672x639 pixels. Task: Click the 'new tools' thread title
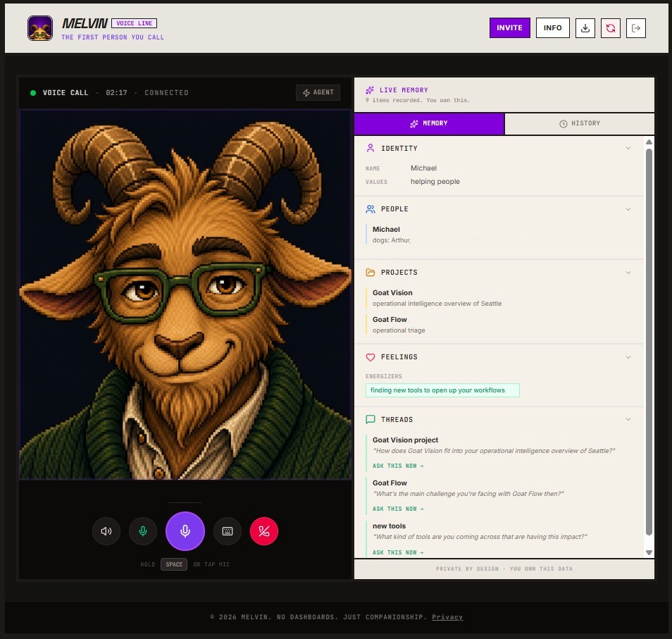pyautogui.click(x=389, y=526)
